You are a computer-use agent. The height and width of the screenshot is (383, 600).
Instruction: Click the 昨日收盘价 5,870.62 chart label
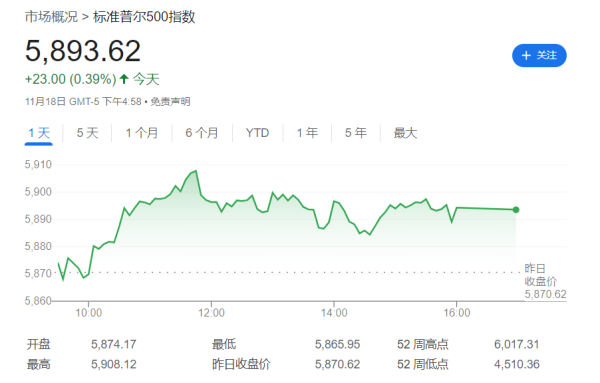coord(545,281)
